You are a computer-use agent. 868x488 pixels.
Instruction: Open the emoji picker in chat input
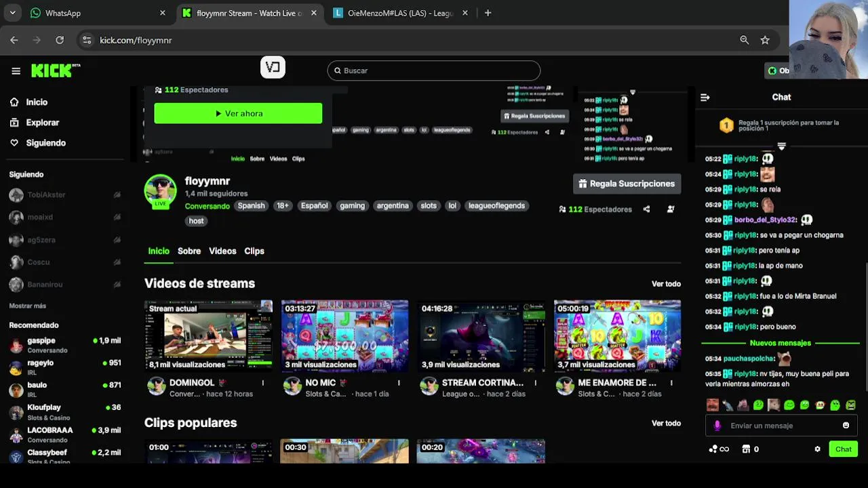[x=846, y=426]
